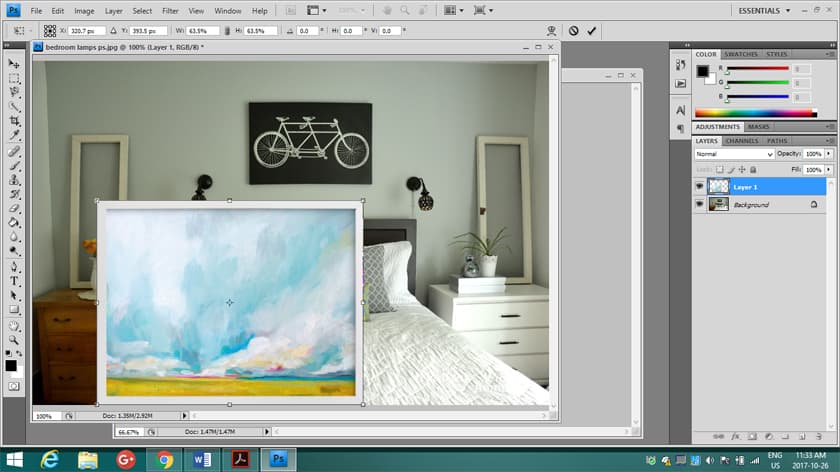Open the Image menu
Image resolution: width=840 pixels, height=472 pixels.
pyautogui.click(x=84, y=11)
